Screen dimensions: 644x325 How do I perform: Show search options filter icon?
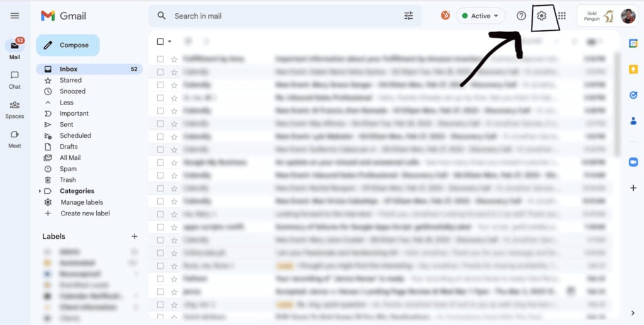click(x=409, y=16)
